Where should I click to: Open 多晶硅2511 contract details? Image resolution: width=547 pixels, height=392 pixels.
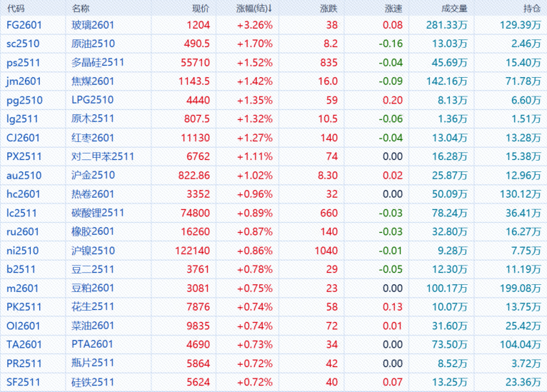point(98,62)
